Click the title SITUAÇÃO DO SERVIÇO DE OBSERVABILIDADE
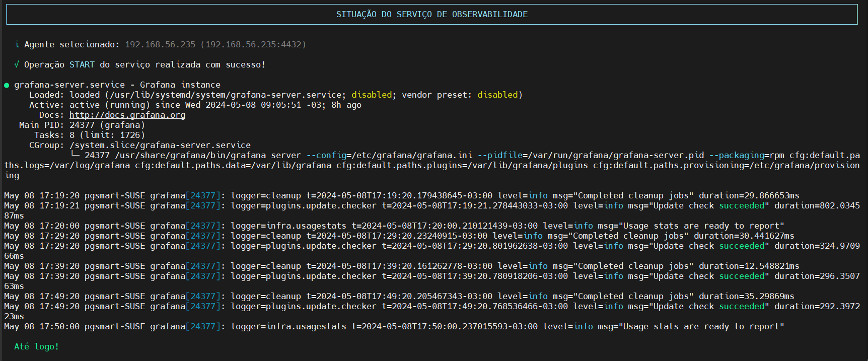This screenshot has height=361, width=868. point(432,14)
